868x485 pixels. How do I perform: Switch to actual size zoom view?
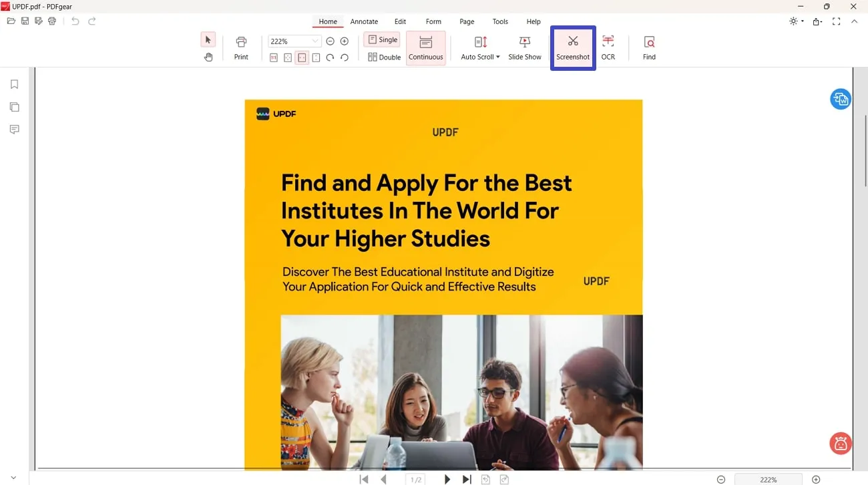click(273, 57)
